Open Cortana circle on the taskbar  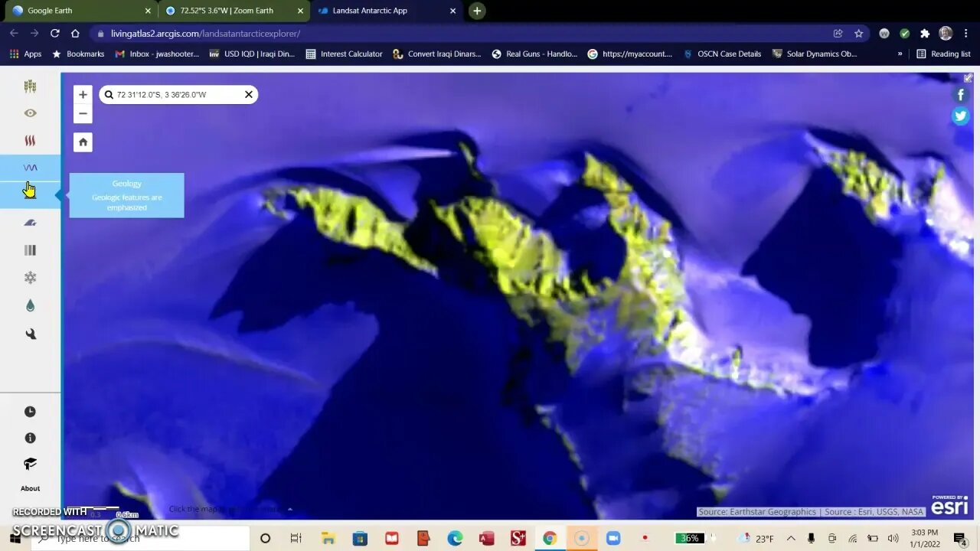[x=265, y=539]
